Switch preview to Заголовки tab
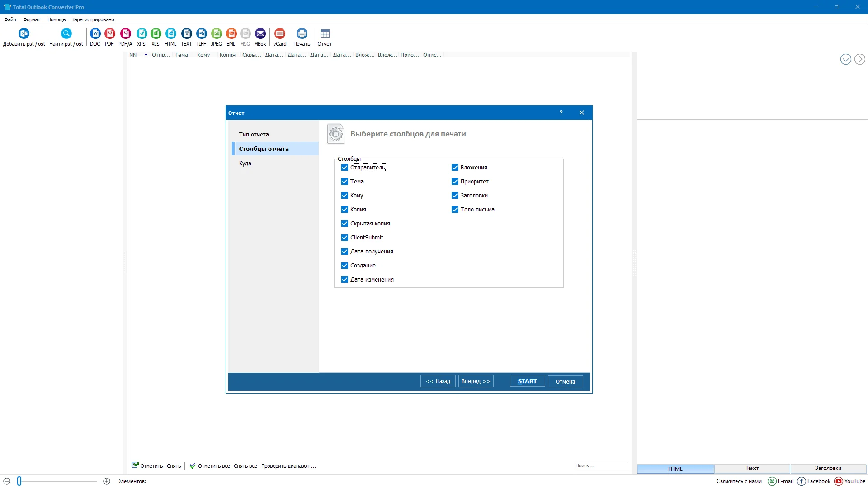Image resolution: width=868 pixels, height=488 pixels. tap(828, 469)
